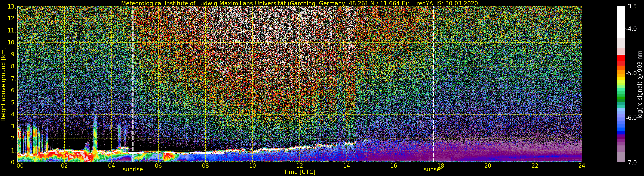The height and width of the screenshot is (176, 644).
Task: Click the "9." height axis tick label
Action: 13,54
